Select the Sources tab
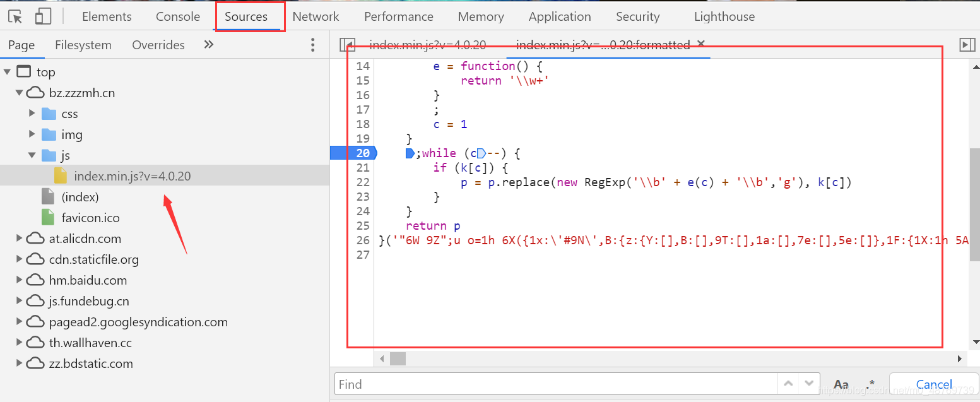The height and width of the screenshot is (402, 980). coord(246,16)
